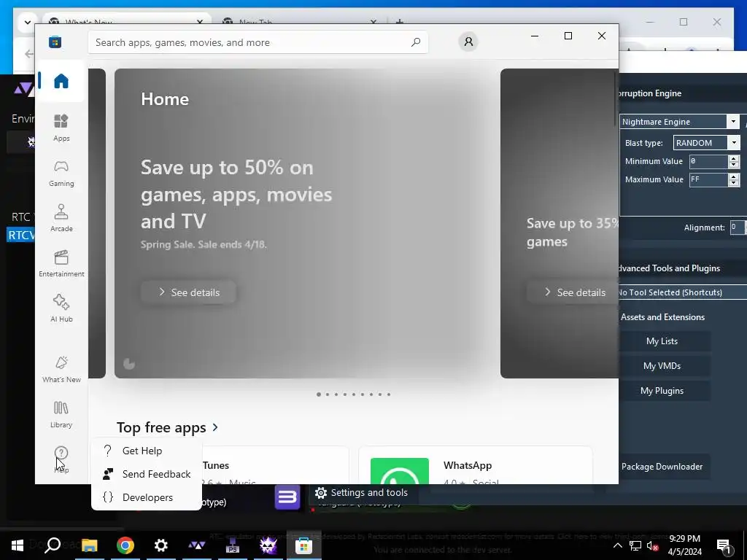This screenshot has height=560, width=747.
Task: Click the Microsoft Store logo icon
Action: click(55, 42)
